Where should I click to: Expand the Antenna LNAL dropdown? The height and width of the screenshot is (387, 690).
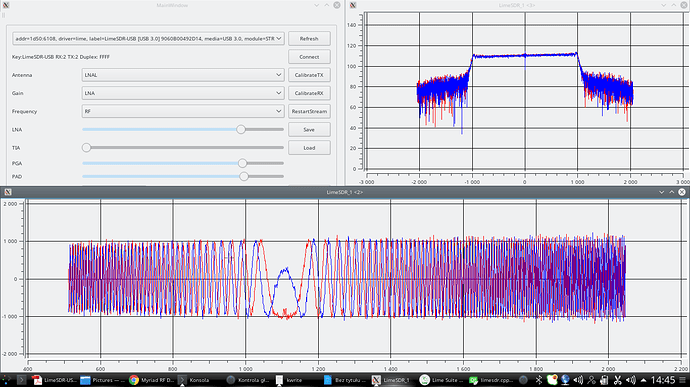coord(183,75)
